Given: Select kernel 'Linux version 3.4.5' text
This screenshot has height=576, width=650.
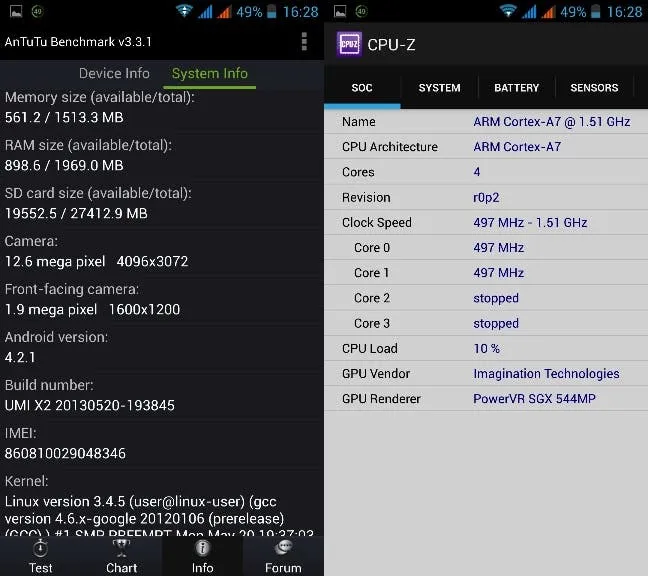Looking at the screenshot, I should [x=65, y=502].
